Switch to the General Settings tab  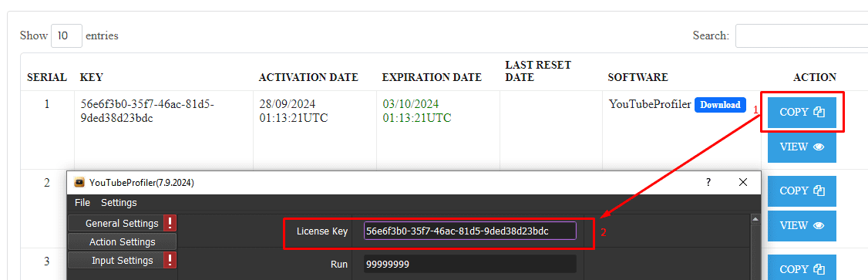pos(116,224)
